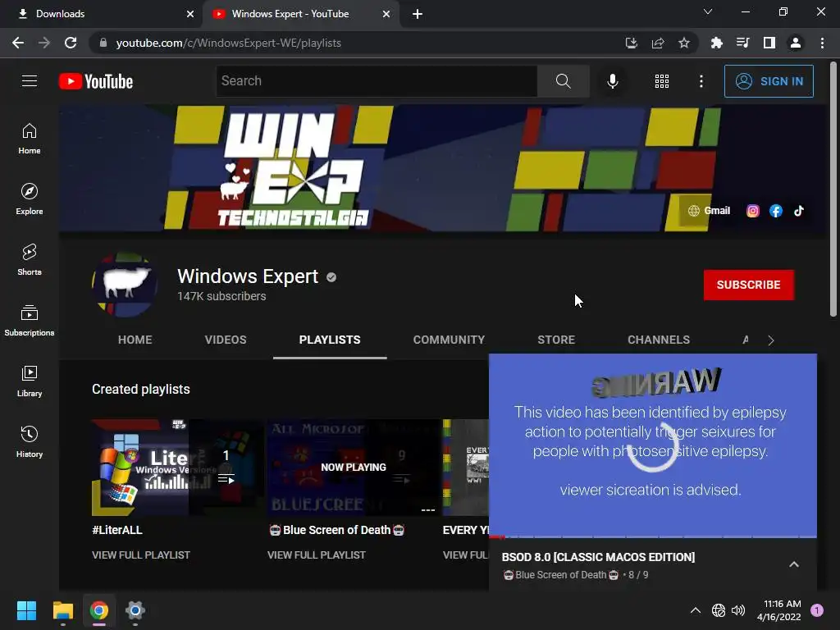Click the share page icon in address bar

pyautogui.click(x=658, y=43)
